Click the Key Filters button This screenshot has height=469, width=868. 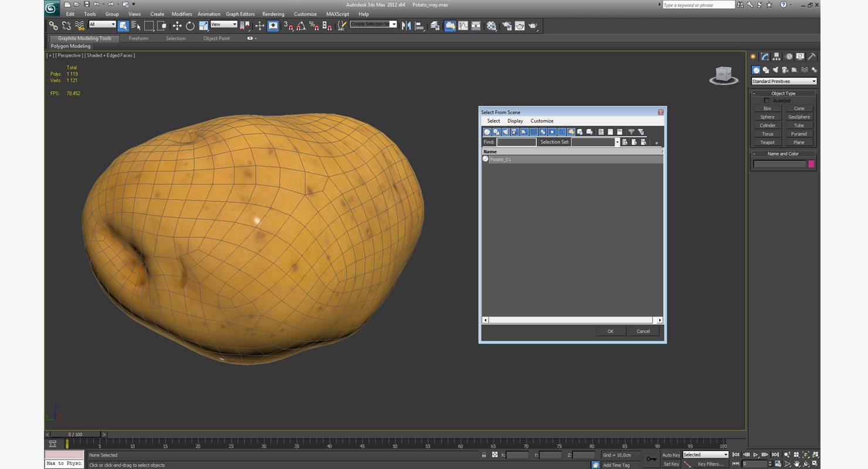[x=710, y=464]
